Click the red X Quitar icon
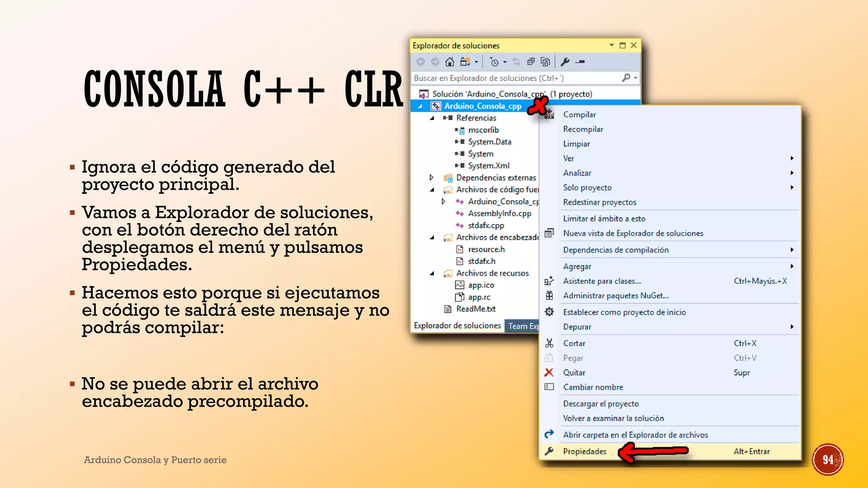The height and width of the screenshot is (488, 868). click(549, 372)
